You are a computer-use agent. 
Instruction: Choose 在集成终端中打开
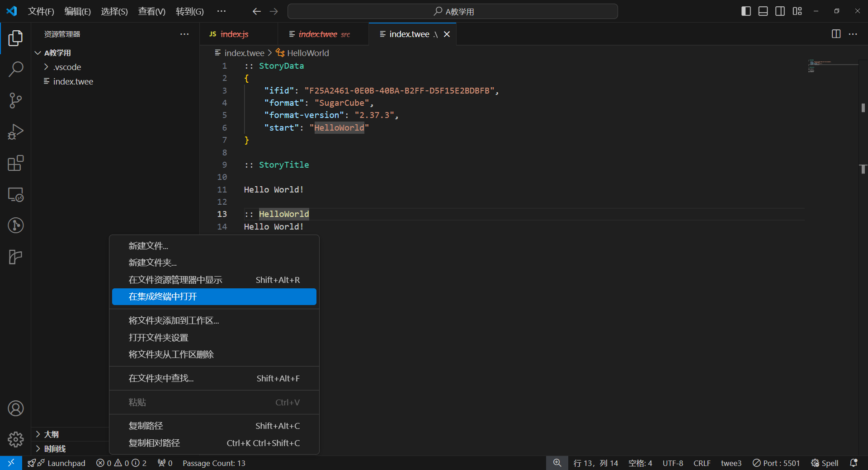(214, 296)
